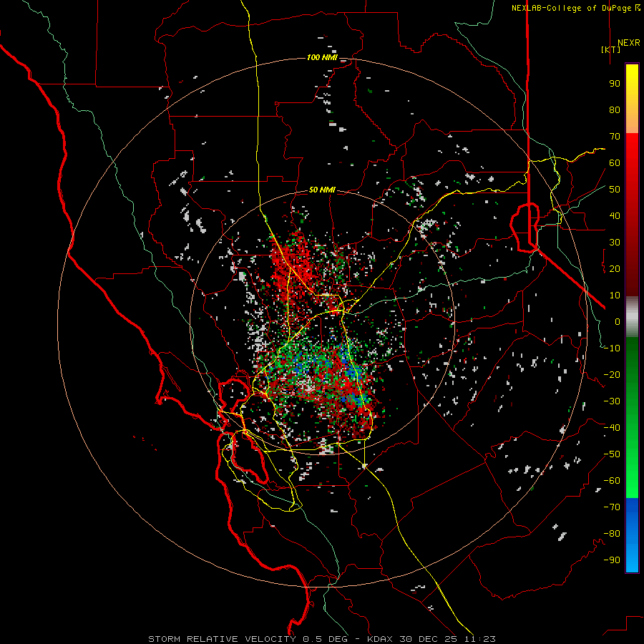Click the 60 value on velocity scale
The height and width of the screenshot is (644, 644).
[615, 162]
